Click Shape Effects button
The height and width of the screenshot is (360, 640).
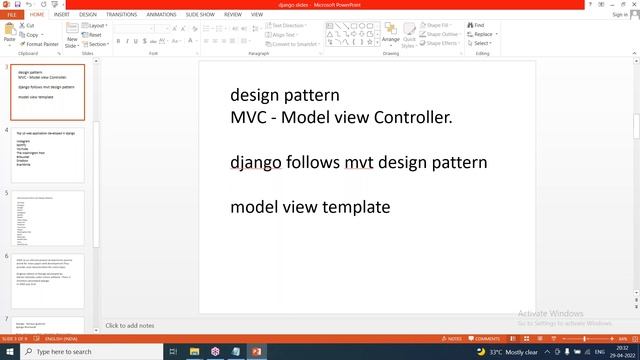click(439, 43)
